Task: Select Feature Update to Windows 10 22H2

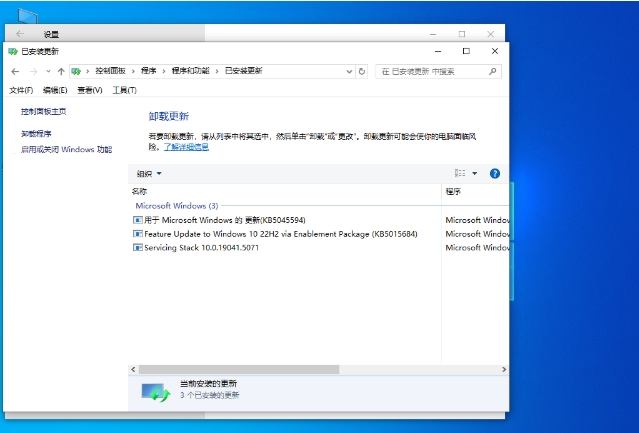Action: (280, 233)
